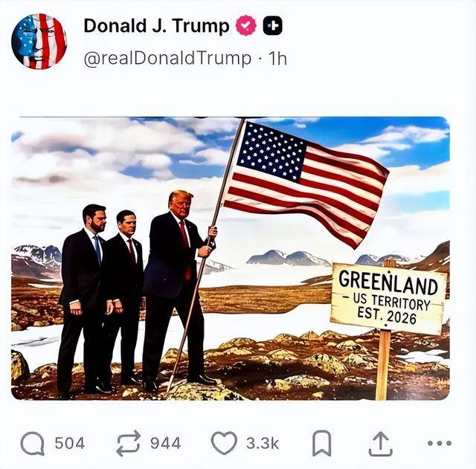Click the Donald J. Trump display name

pos(156,26)
